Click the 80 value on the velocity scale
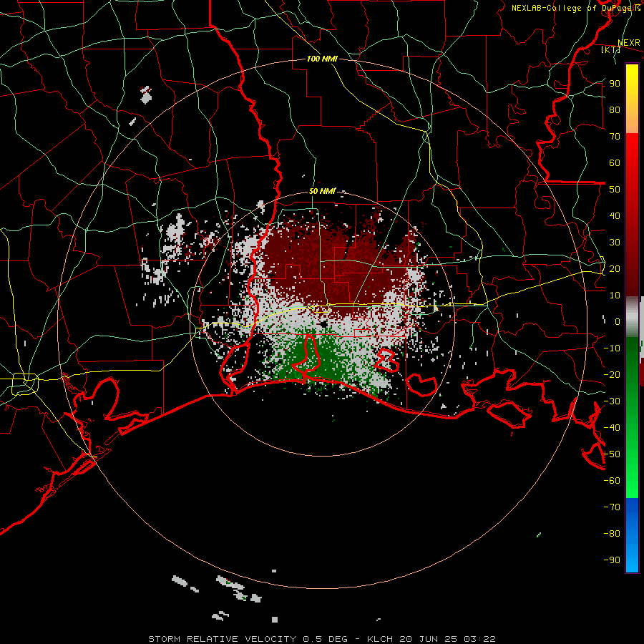644x644 pixels. tap(615, 110)
